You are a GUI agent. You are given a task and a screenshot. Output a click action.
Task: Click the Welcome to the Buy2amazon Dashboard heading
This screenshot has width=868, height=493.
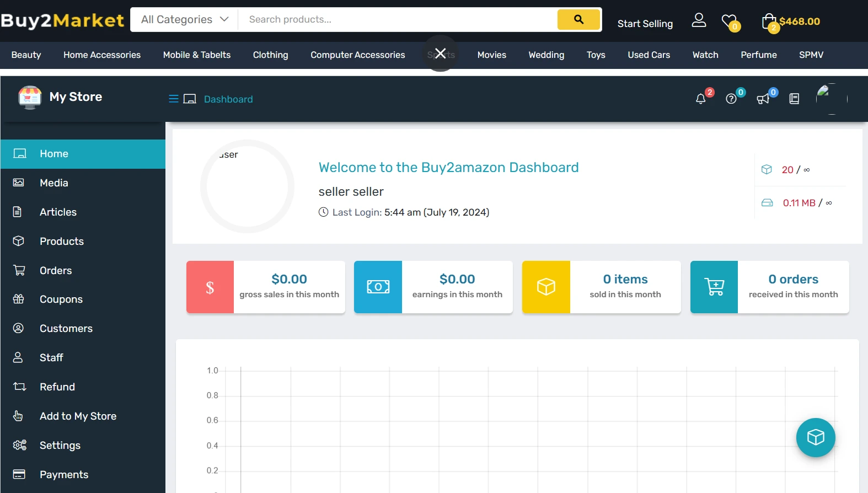(448, 168)
